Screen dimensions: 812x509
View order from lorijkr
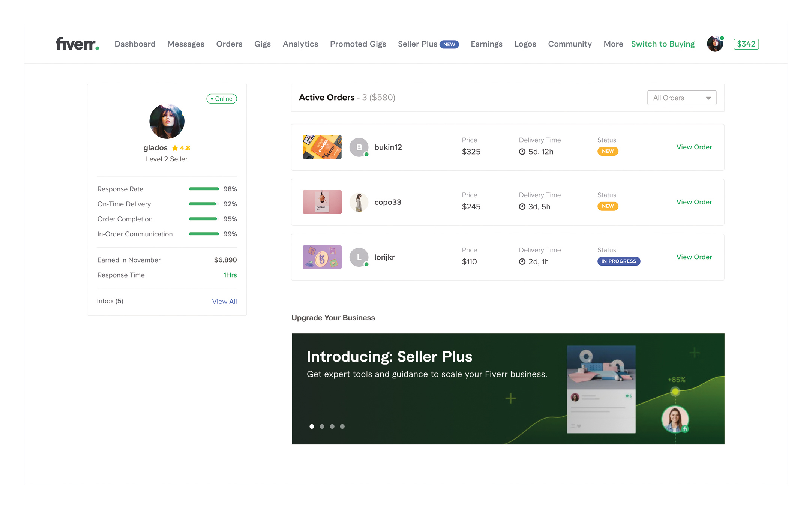pos(694,257)
